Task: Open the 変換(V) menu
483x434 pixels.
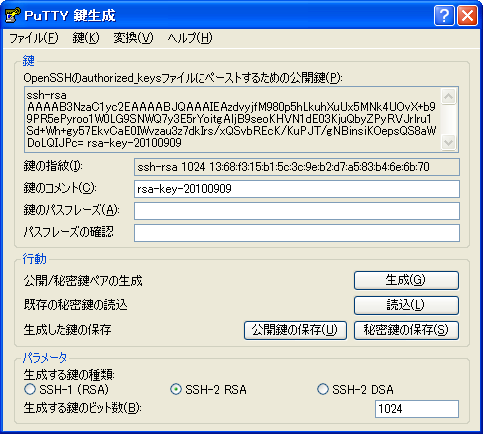Action: [x=133, y=38]
